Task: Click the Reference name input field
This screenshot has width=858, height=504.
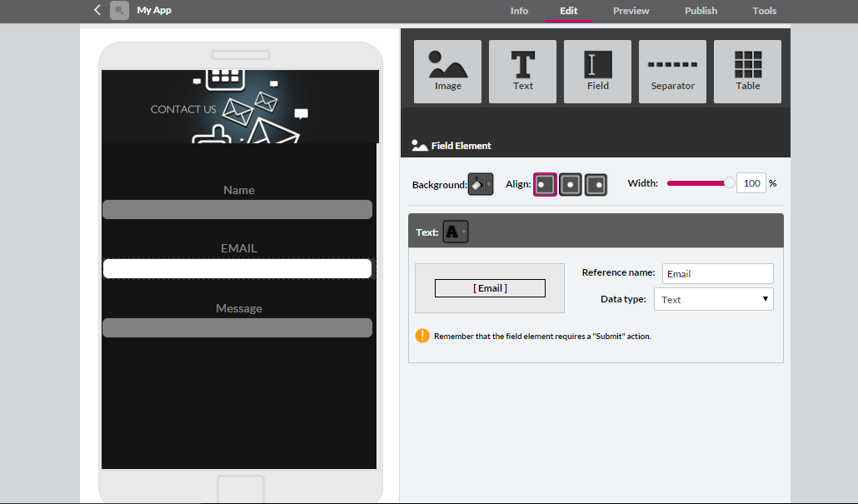Action: 717,273
